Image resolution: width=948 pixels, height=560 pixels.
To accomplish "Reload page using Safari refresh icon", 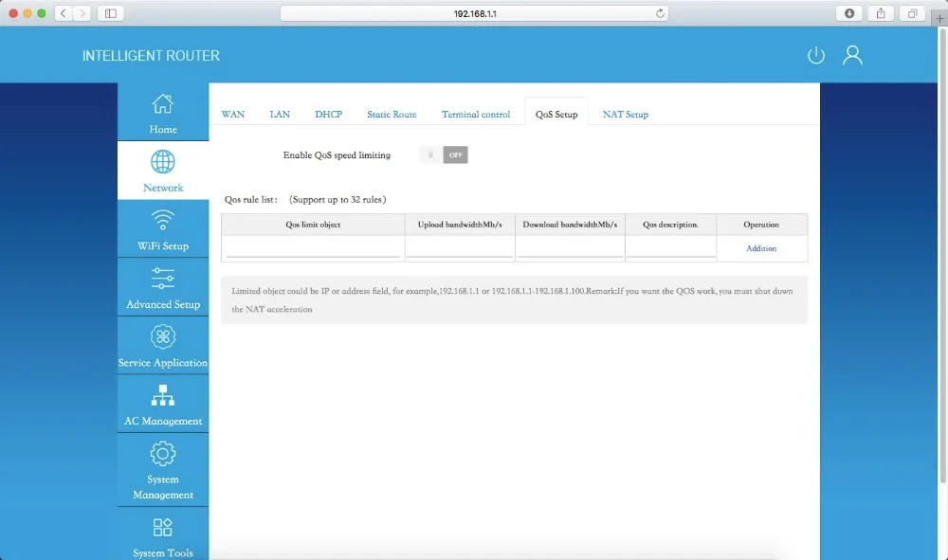I will (660, 13).
